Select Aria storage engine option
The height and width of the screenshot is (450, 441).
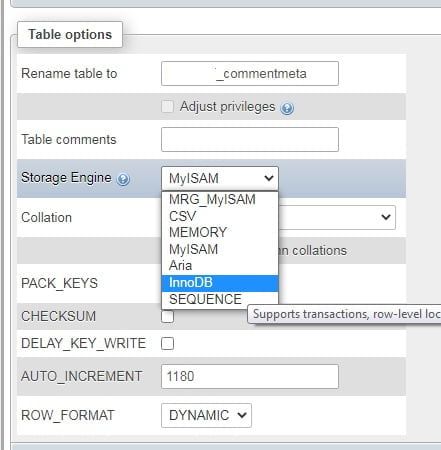220,266
